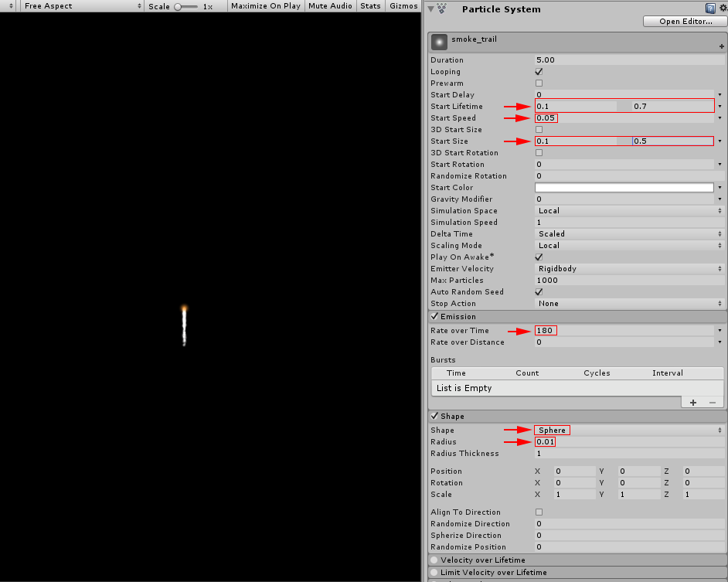This screenshot has width=728, height=582.
Task: Toggle Mute Audio in Game view
Action: click(330, 6)
